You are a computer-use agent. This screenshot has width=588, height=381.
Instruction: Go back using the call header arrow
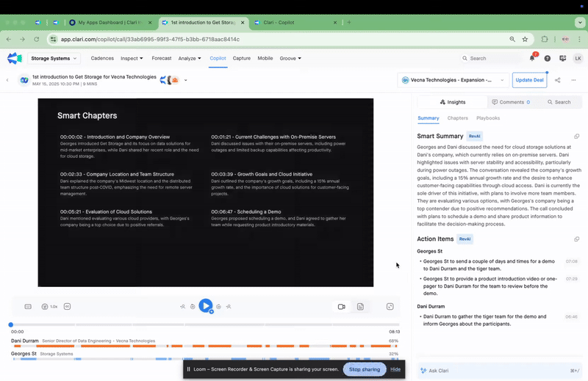tap(7, 80)
